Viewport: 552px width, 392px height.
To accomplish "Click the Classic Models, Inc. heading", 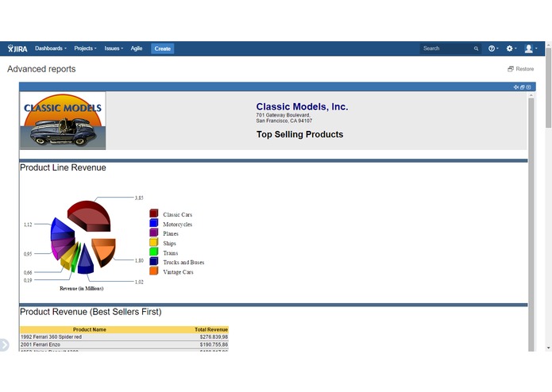I will coord(302,107).
